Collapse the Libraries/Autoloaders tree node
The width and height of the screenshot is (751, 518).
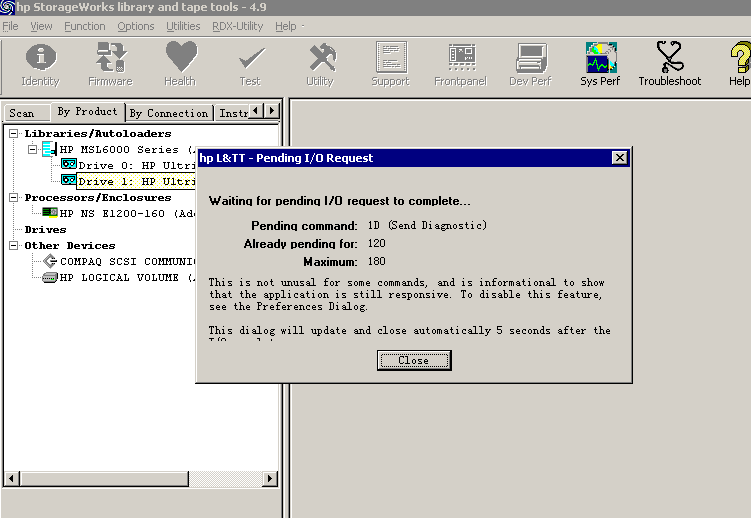[x=13, y=133]
